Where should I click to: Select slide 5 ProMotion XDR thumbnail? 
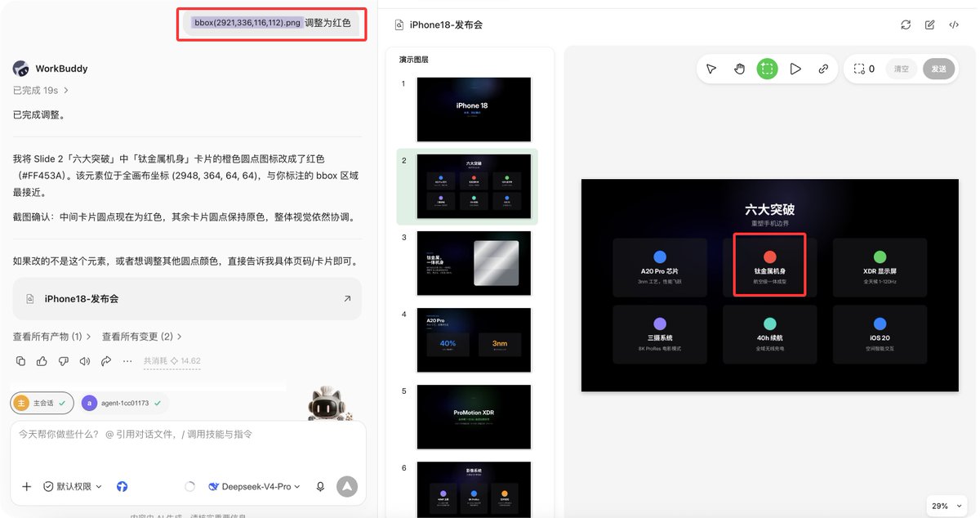tap(474, 417)
